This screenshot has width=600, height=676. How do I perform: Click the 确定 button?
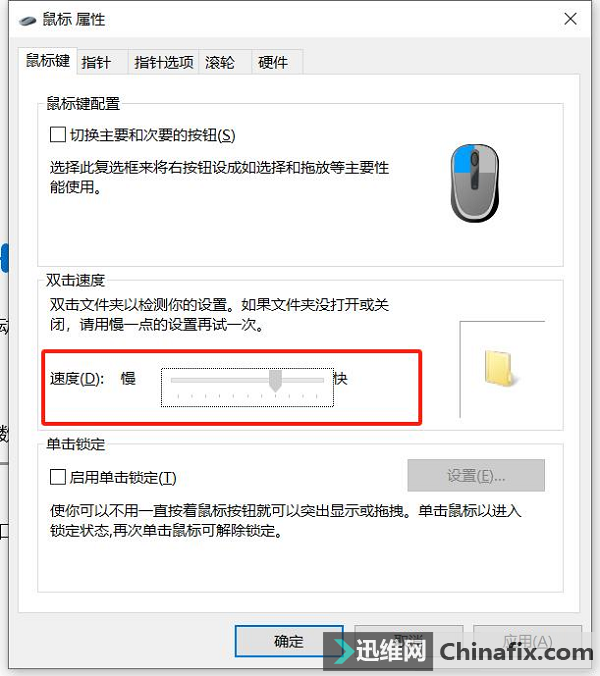pos(289,641)
